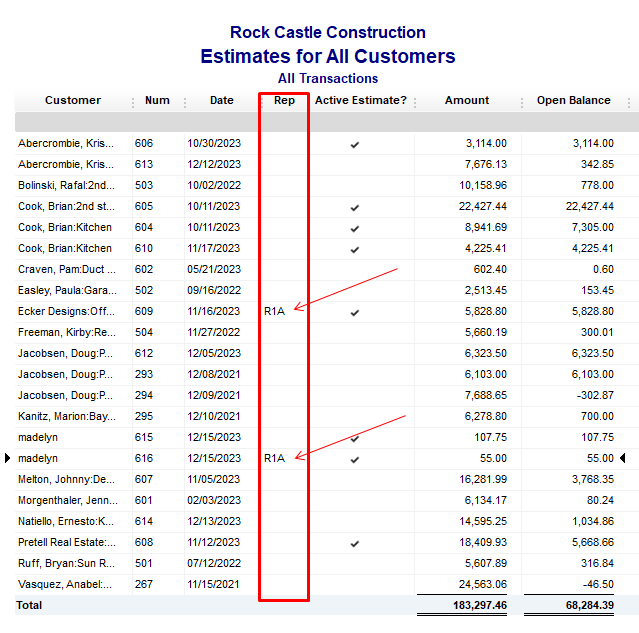Select Cook, Brian:Kitchen on estimate 604 row

(x=65, y=227)
